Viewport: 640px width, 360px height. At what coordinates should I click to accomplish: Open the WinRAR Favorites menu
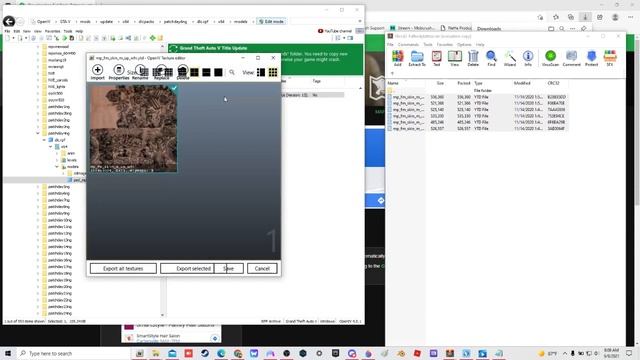[x=444, y=44]
